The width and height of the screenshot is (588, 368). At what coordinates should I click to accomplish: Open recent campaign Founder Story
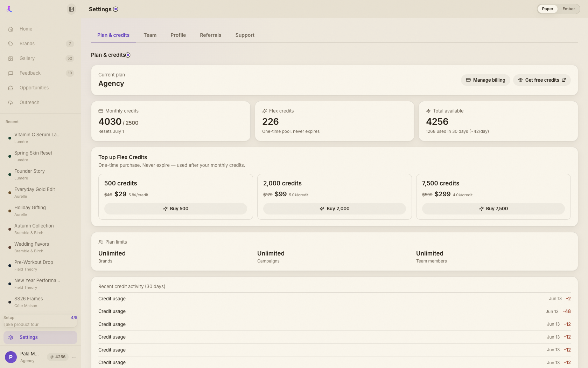41,174
